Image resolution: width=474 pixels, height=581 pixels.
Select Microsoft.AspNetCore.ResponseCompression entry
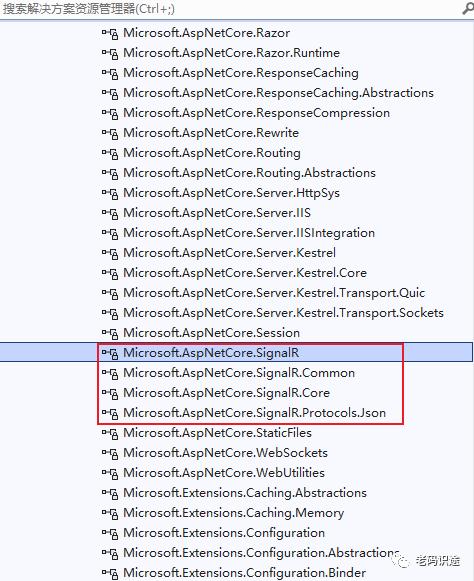click(x=256, y=113)
